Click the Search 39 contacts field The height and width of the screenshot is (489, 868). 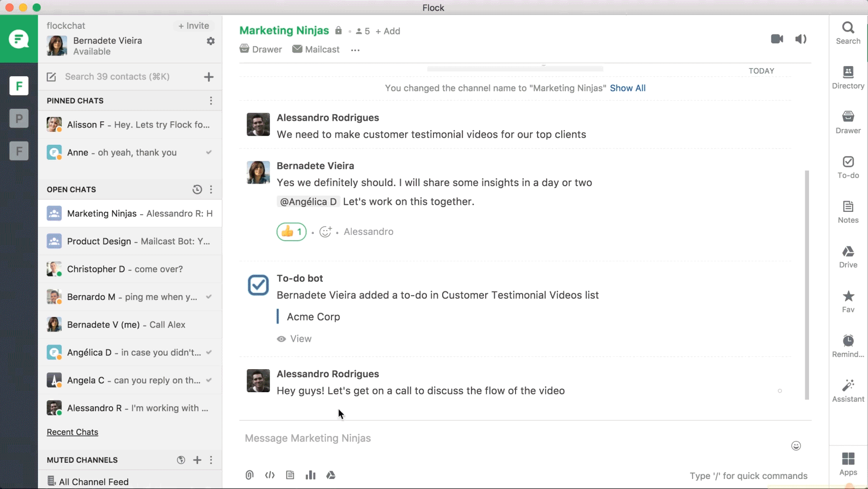[117, 77]
